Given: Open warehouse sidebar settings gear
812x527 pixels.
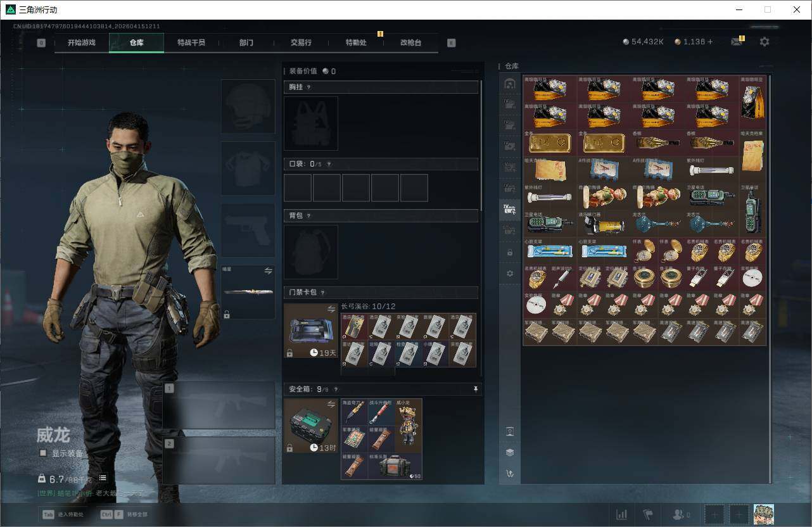Looking at the screenshot, I should click(x=510, y=274).
